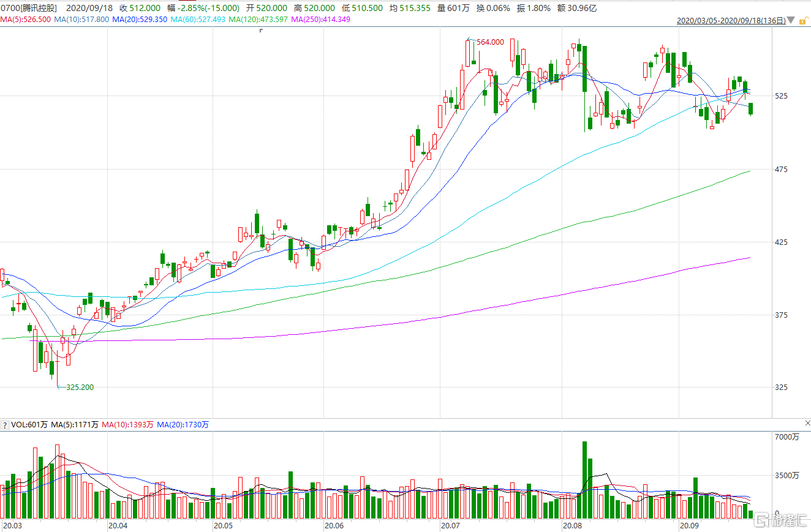Select the MA(5):526.500 indicator label

25,20
